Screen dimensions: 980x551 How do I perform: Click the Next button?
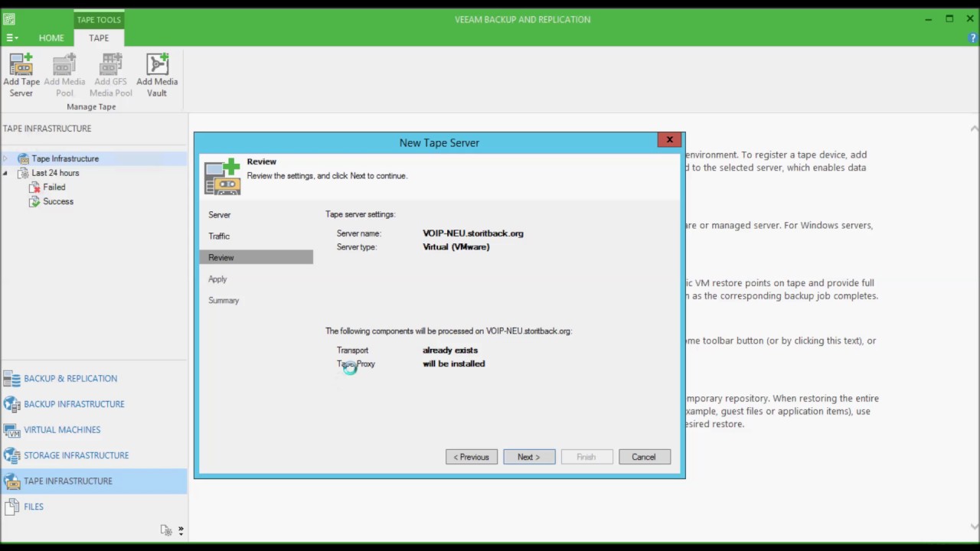[529, 457]
